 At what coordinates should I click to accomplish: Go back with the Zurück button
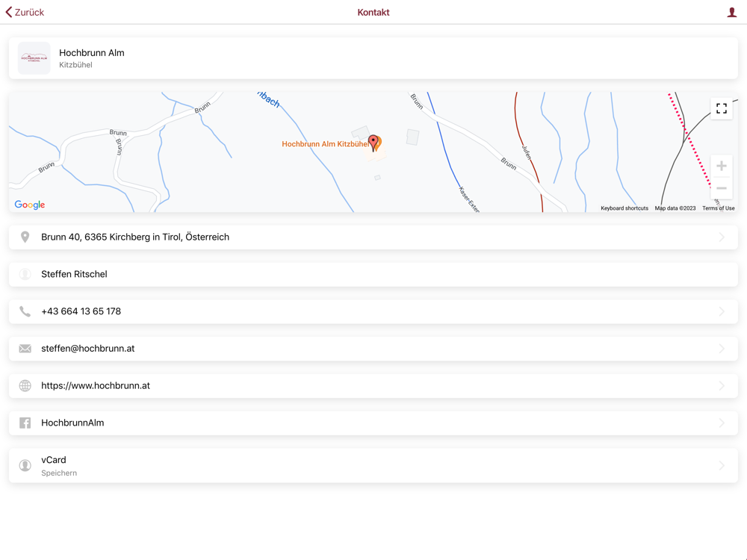25,13
